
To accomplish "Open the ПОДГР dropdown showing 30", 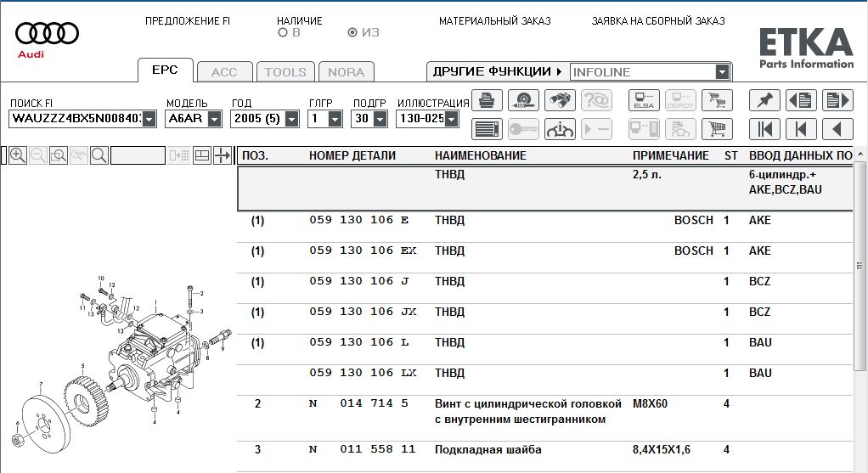I will 380,119.
